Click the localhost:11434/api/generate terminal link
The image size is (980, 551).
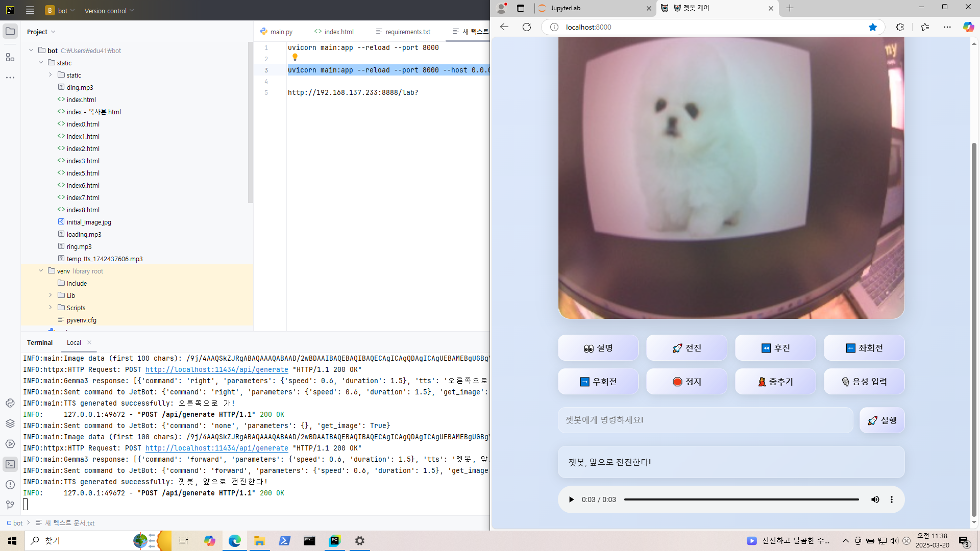coord(216,369)
